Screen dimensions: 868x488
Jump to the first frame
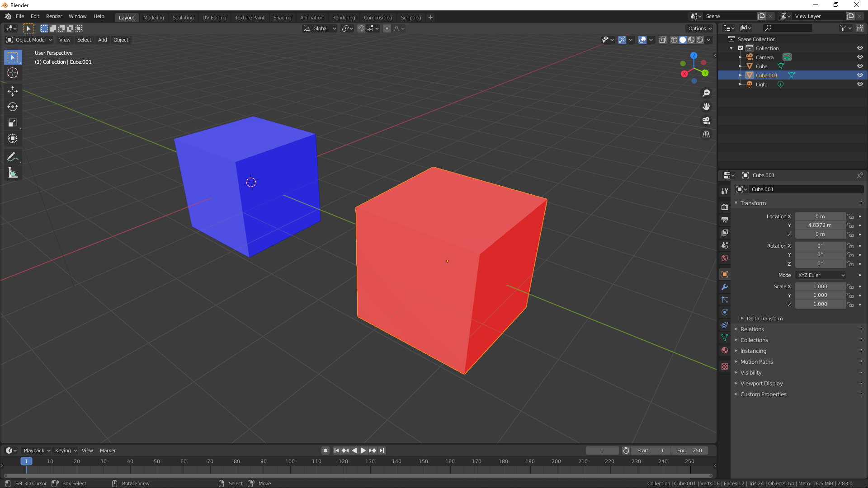[336, 450]
